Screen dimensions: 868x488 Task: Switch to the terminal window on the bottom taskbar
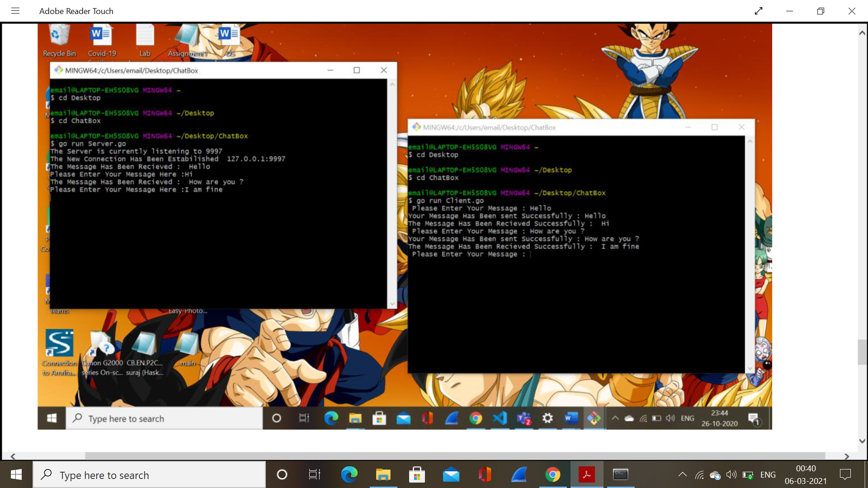pyautogui.click(x=621, y=475)
